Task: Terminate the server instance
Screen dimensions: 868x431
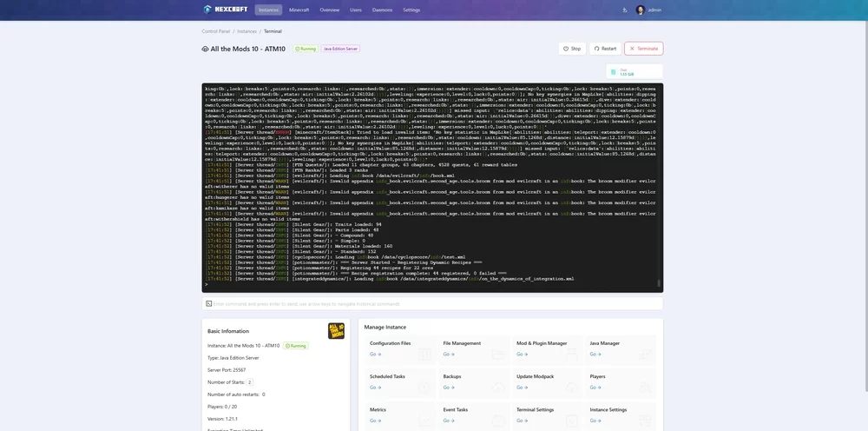Action: coord(644,49)
